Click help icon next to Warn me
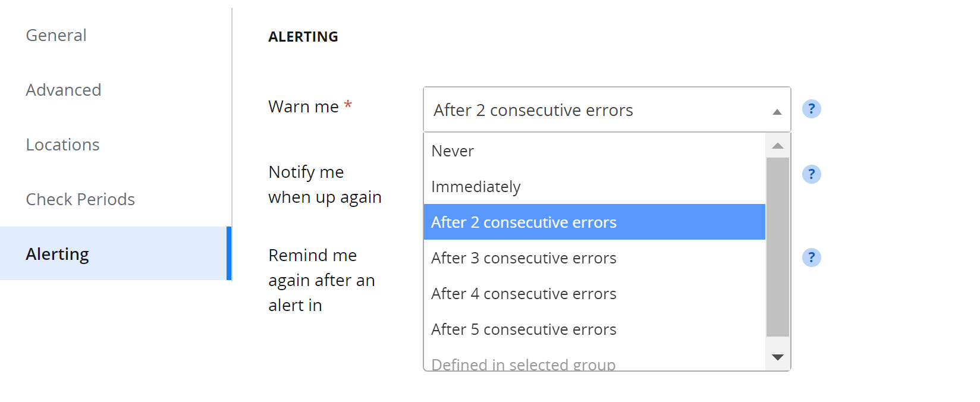This screenshot has width=980, height=402. [x=811, y=109]
